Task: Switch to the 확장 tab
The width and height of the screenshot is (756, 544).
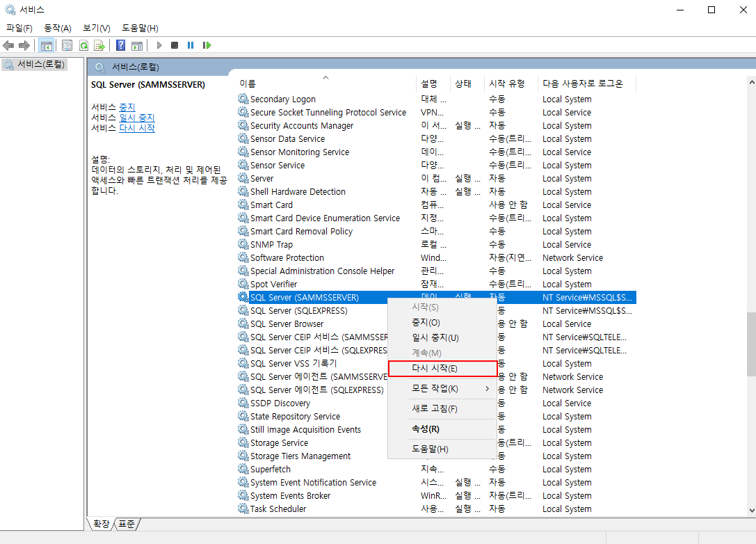Action: tap(102, 524)
